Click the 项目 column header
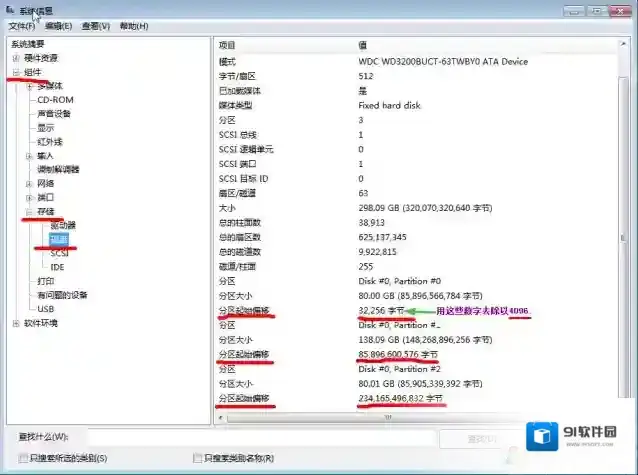This screenshot has width=638, height=475. (x=228, y=46)
